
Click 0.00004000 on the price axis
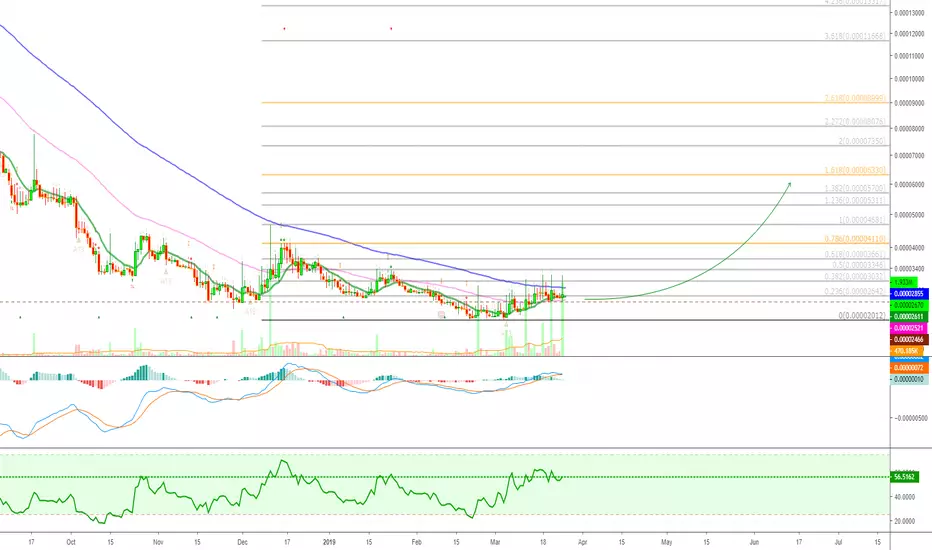(909, 248)
